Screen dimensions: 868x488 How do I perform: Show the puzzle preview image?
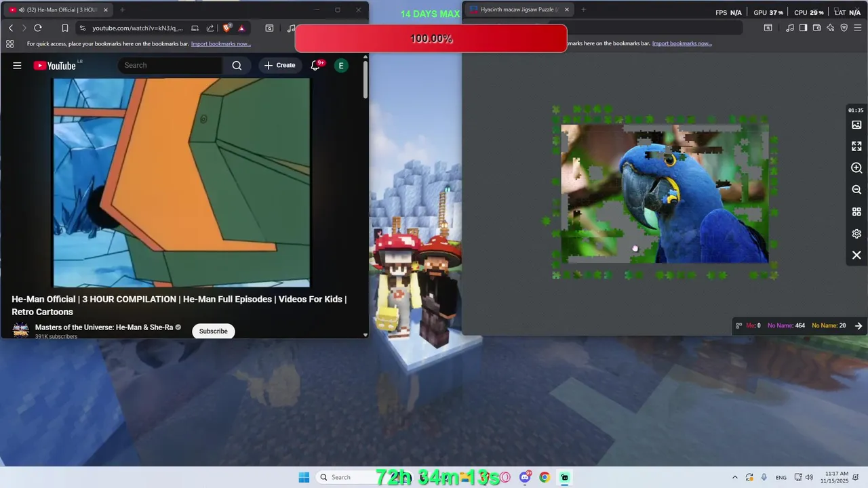click(x=856, y=125)
